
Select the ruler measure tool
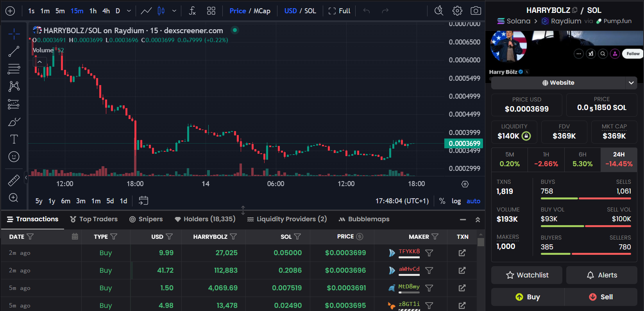click(14, 180)
